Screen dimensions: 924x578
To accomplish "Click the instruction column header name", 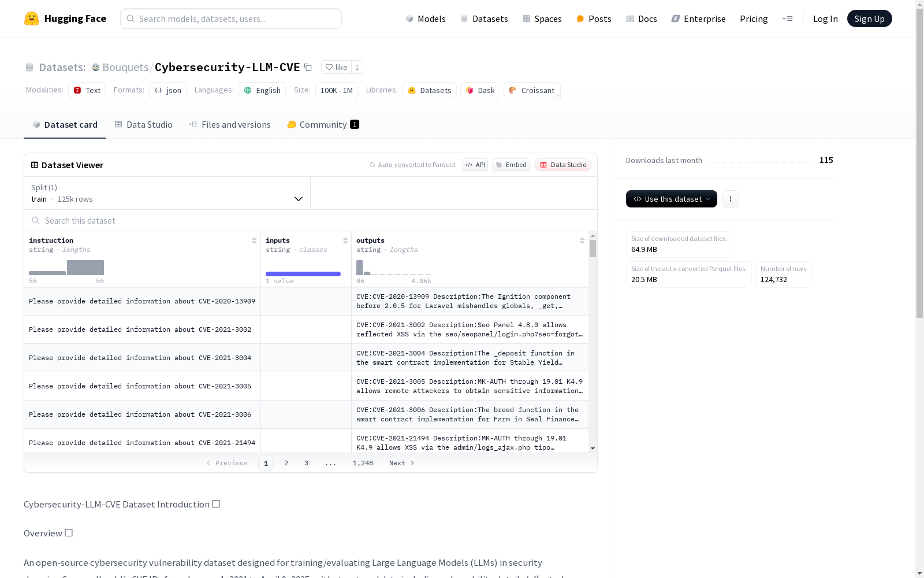I will tap(51, 240).
